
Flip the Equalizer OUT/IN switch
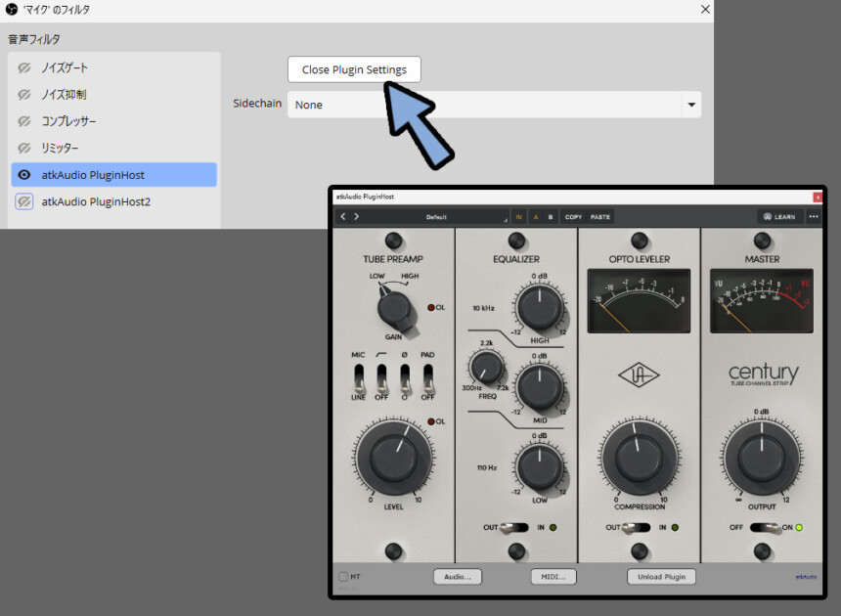click(x=514, y=528)
